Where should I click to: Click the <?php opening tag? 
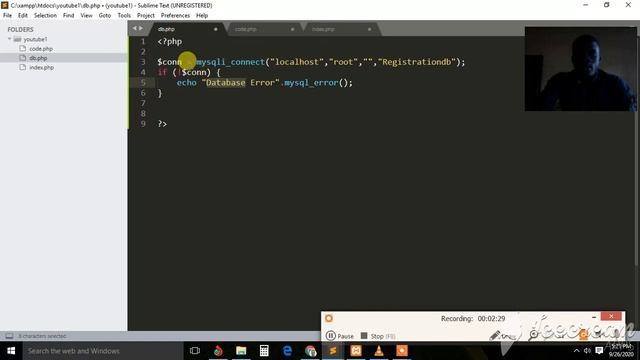(x=169, y=42)
